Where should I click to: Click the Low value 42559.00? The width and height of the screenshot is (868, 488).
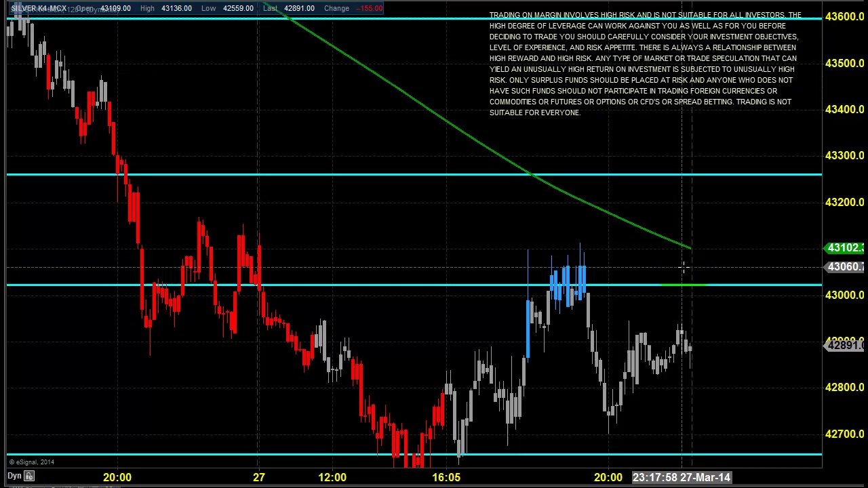tap(238, 8)
